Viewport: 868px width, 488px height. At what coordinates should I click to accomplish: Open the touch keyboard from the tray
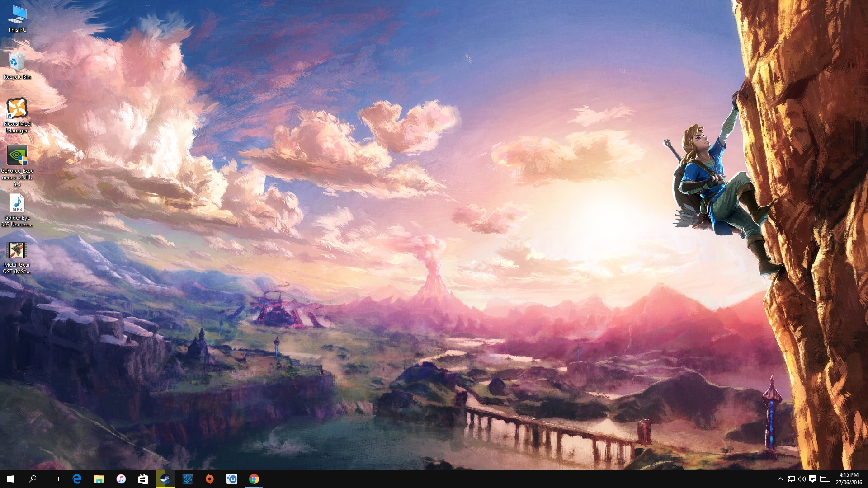point(825,479)
